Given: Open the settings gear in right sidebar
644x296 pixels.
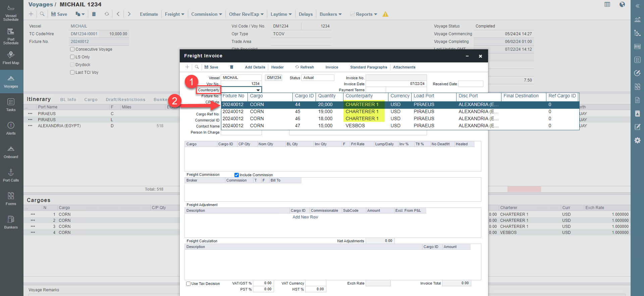Looking at the screenshot, I should [637, 140].
